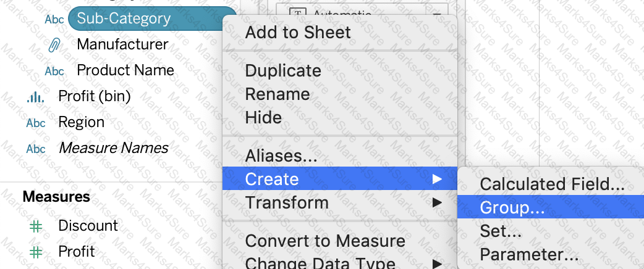Click the Abc icon beside Product Name
This screenshot has width=644, height=269.
(54, 71)
